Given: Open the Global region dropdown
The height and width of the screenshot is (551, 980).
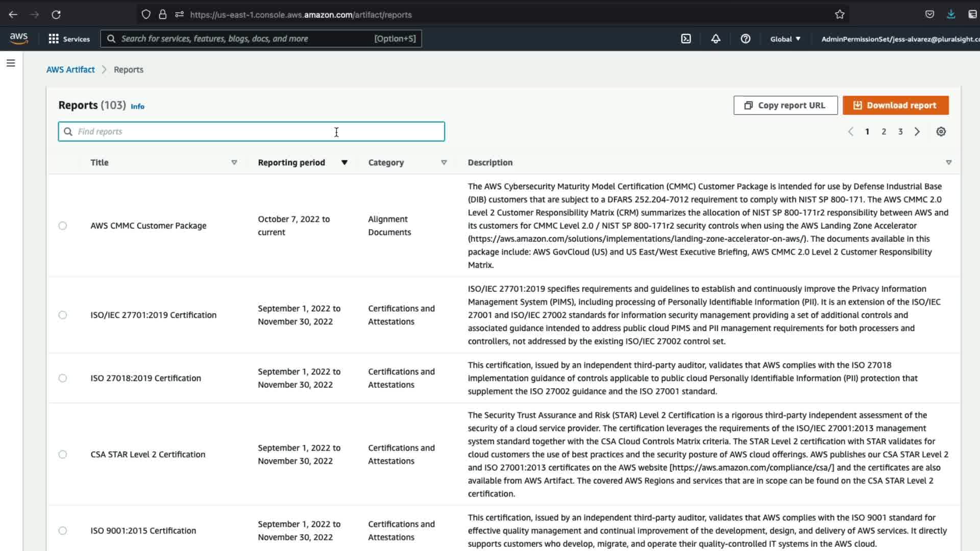Looking at the screenshot, I should pyautogui.click(x=785, y=39).
